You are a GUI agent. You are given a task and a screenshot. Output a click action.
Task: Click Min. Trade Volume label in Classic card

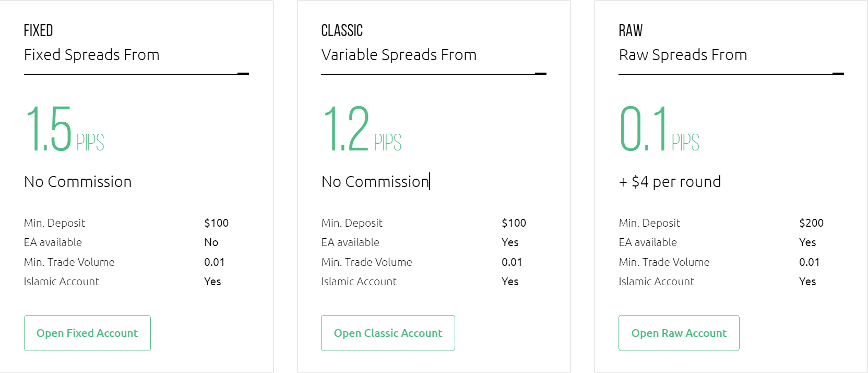pos(366,262)
